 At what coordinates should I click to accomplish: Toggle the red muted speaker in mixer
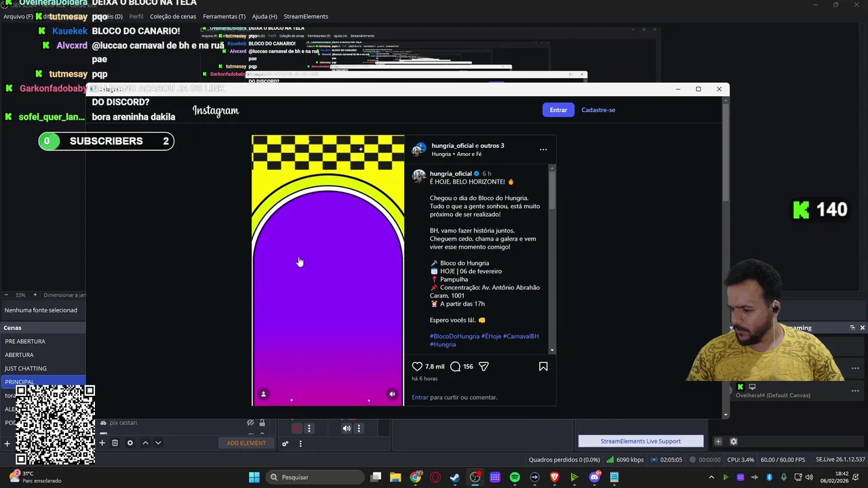(x=297, y=428)
